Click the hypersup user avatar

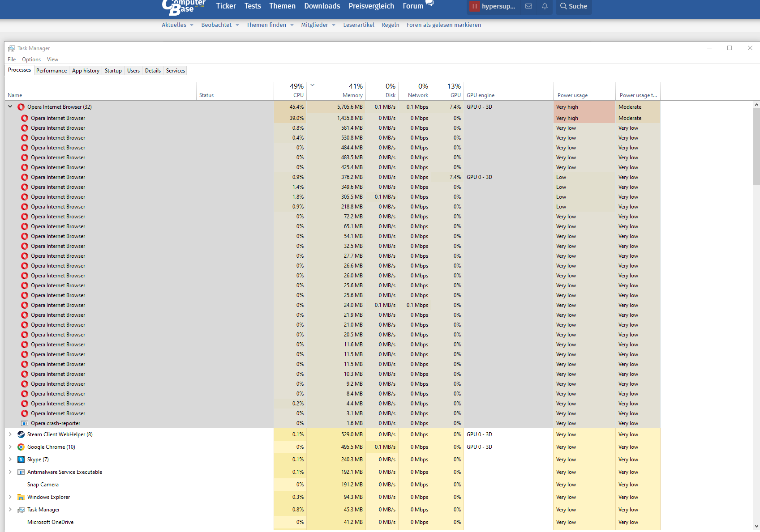pyautogui.click(x=474, y=6)
